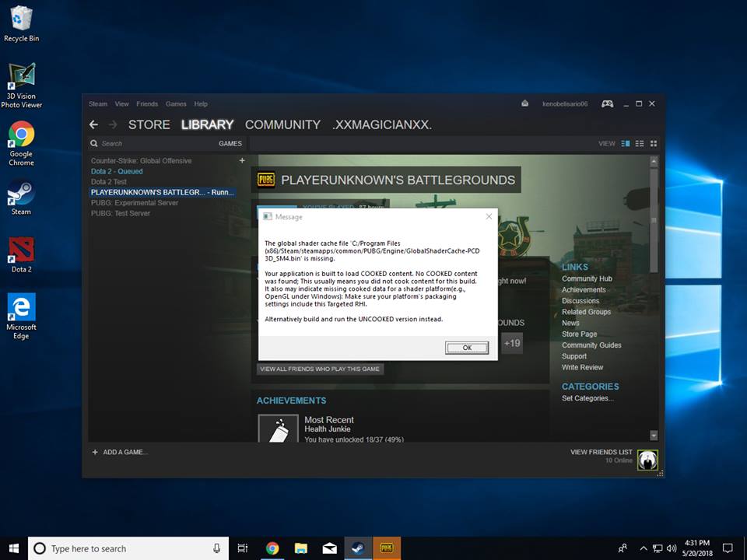This screenshot has height=560, width=747.
Task: Open the GAMES filter dropdown
Action: (230, 143)
